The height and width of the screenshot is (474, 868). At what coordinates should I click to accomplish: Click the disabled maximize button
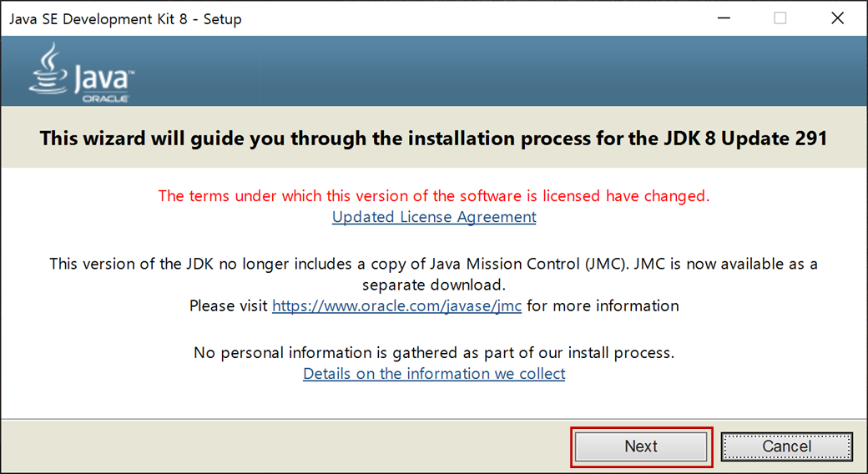tap(780, 18)
